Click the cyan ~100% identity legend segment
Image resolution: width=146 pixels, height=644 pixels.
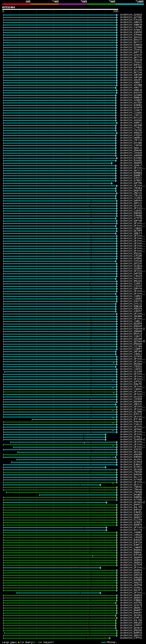130,4
